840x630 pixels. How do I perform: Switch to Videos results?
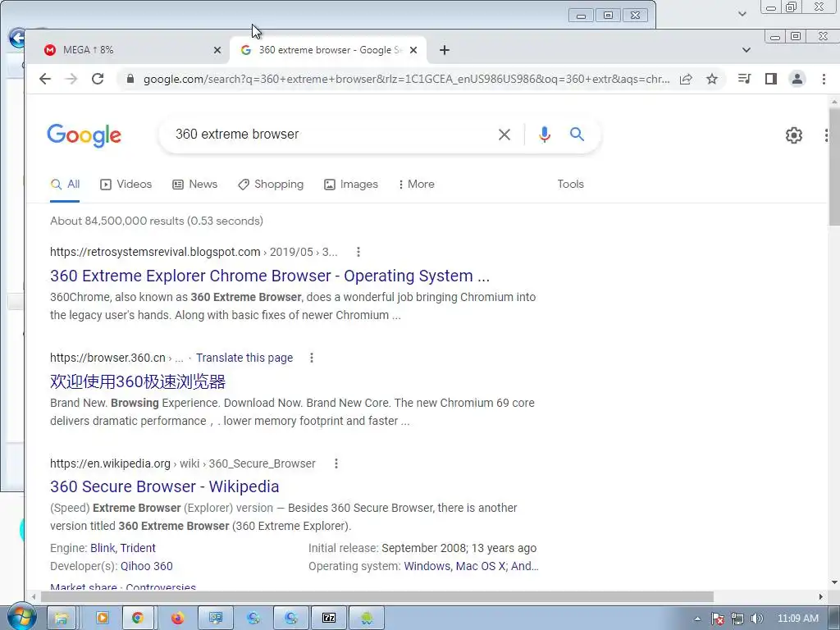[126, 185]
